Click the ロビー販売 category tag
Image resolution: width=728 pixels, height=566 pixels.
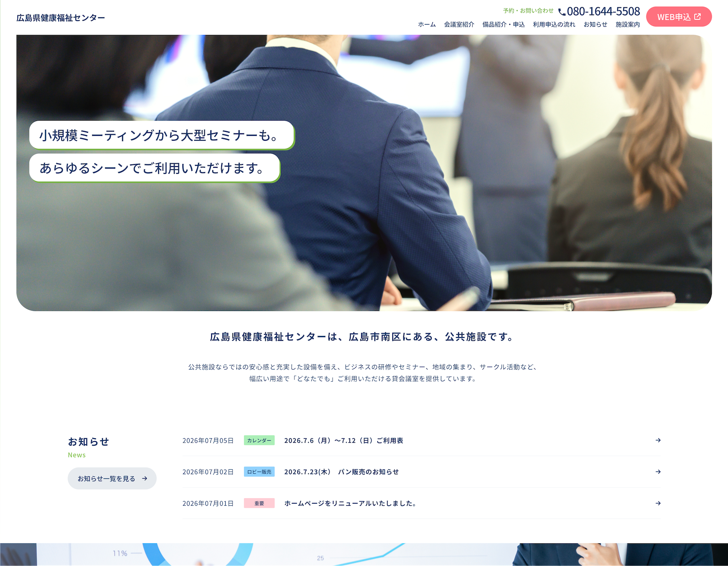259,472
